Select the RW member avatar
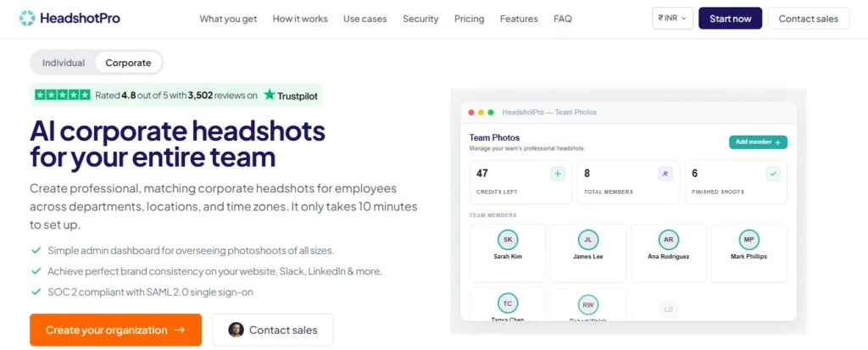Viewport: 868px width, 350px height. click(588, 305)
